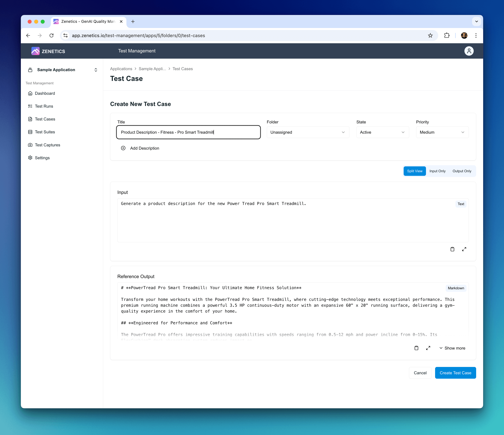Switch to Input Only view

(437, 171)
